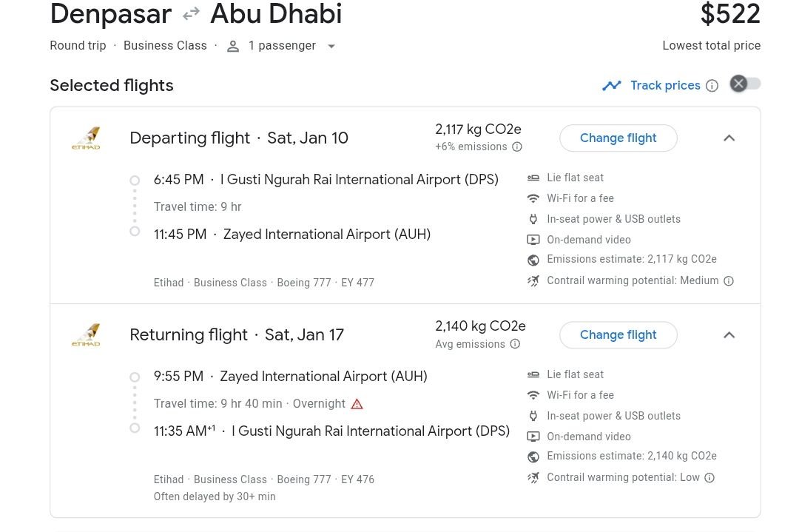The height and width of the screenshot is (532, 799).
Task: Click the route swap arrows between Denpasar and Abu Dhabi
Action: [191, 13]
